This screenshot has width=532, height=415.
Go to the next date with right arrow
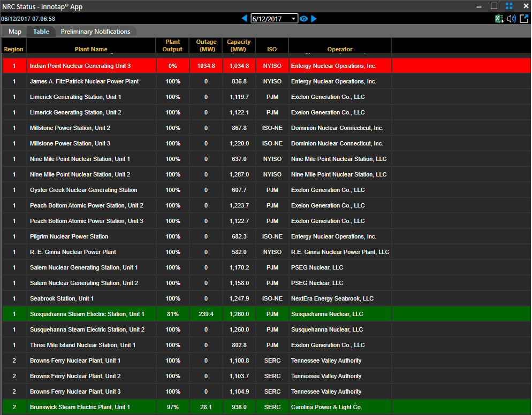(x=314, y=19)
